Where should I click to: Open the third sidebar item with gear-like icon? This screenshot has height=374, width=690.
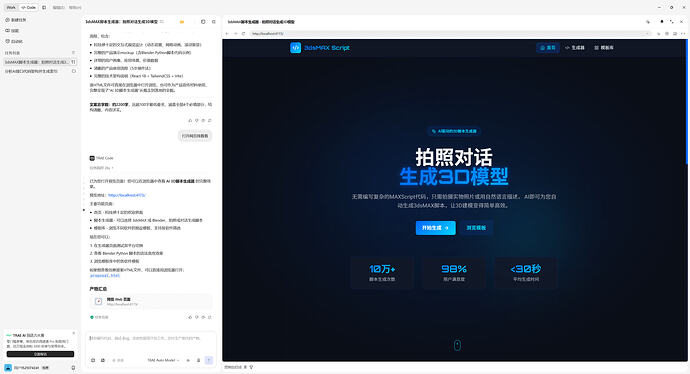(14, 41)
